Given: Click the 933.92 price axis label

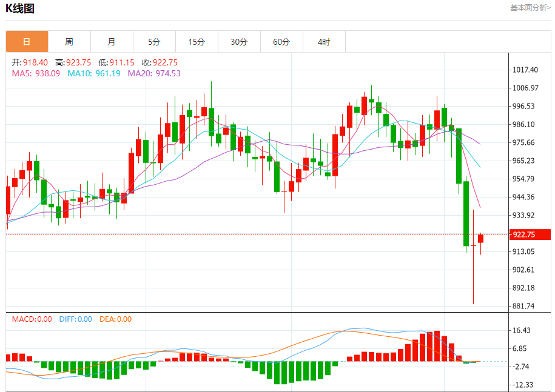Looking at the screenshot, I should click(524, 215).
